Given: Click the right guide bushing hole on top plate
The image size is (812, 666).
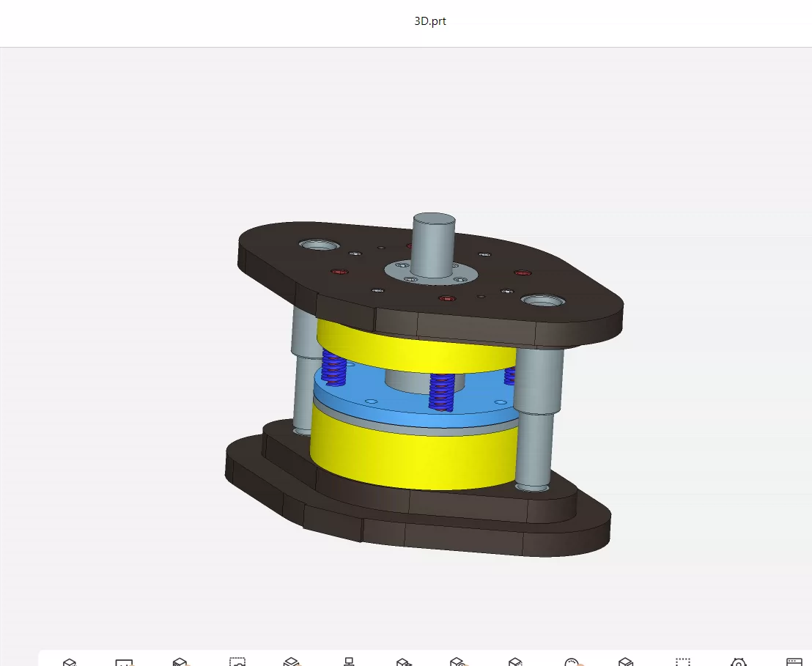Looking at the screenshot, I should point(543,300).
